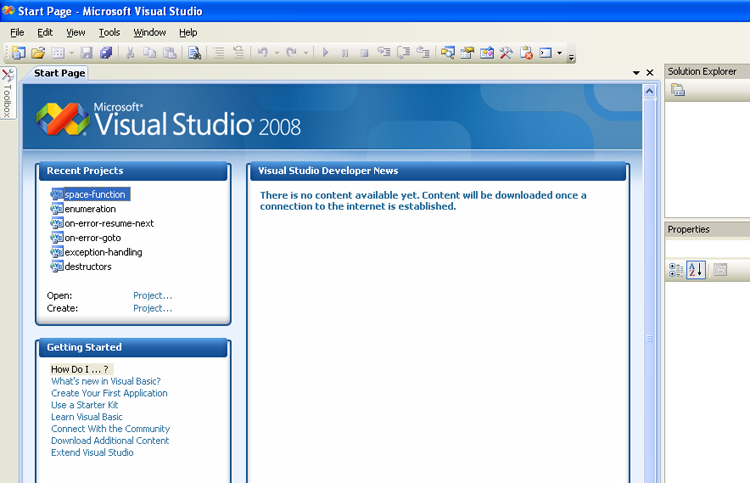The width and height of the screenshot is (750, 483).
Task: Click Start Page scrollbar up arrow
Action: [649, 91]
